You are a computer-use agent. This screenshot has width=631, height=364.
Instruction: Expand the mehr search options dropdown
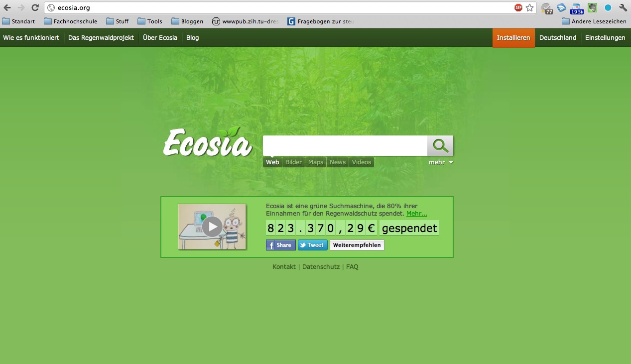point(441,162)
